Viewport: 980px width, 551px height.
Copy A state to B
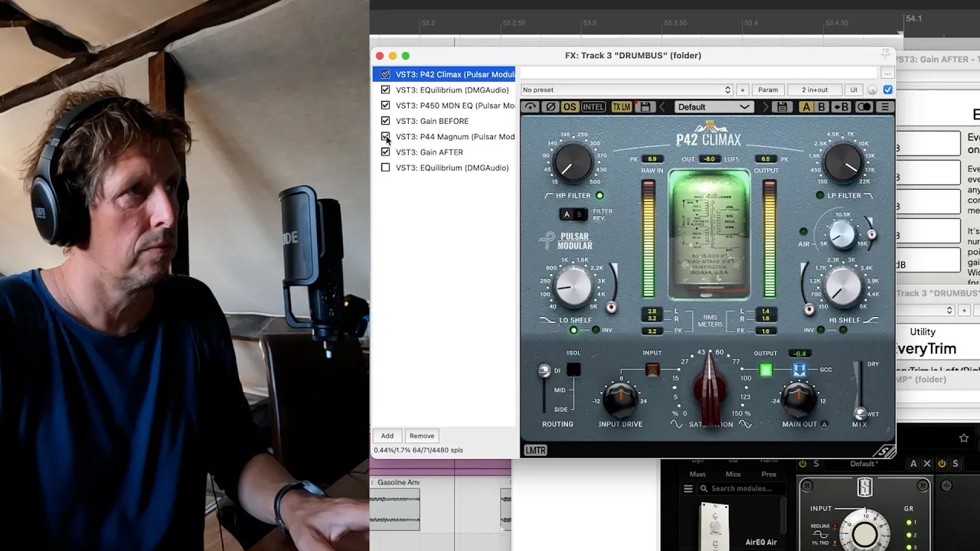click(841, 107)
